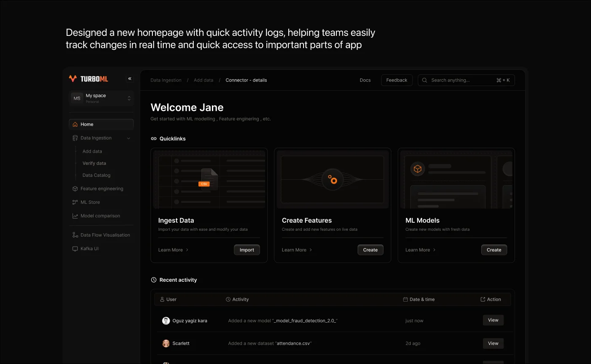Viewport: 591px width, 364px height.
Task: Select Add data in sidebar
Action: [x=92, y=151]
